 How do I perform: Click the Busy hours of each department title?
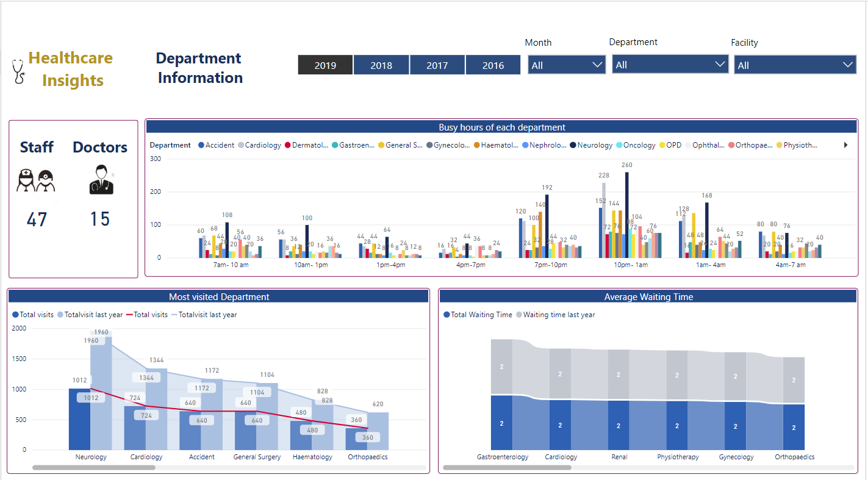(x=502, y=127)
